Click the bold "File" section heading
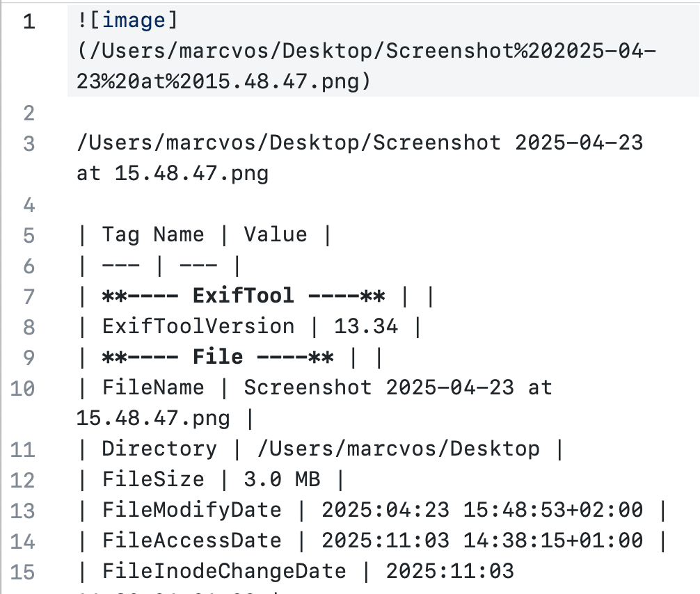Viewport: 700px width, 594px height. (x=218, y=358)
